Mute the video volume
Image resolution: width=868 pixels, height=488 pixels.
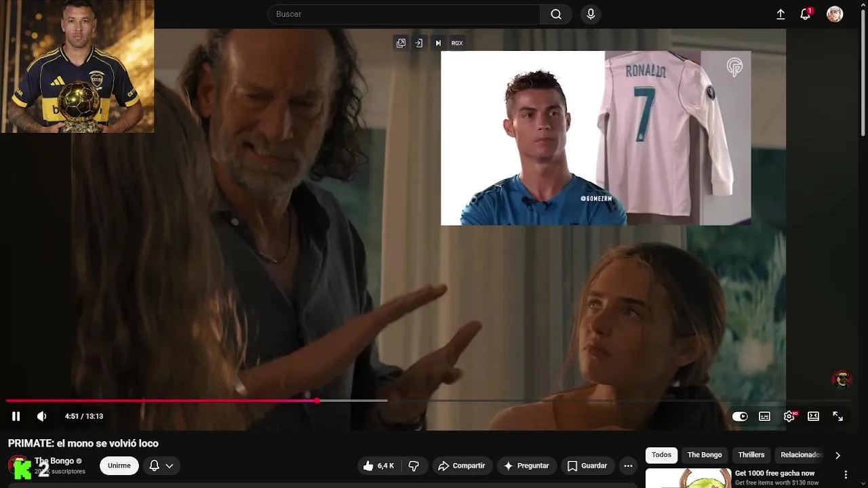tap(41, 416)
